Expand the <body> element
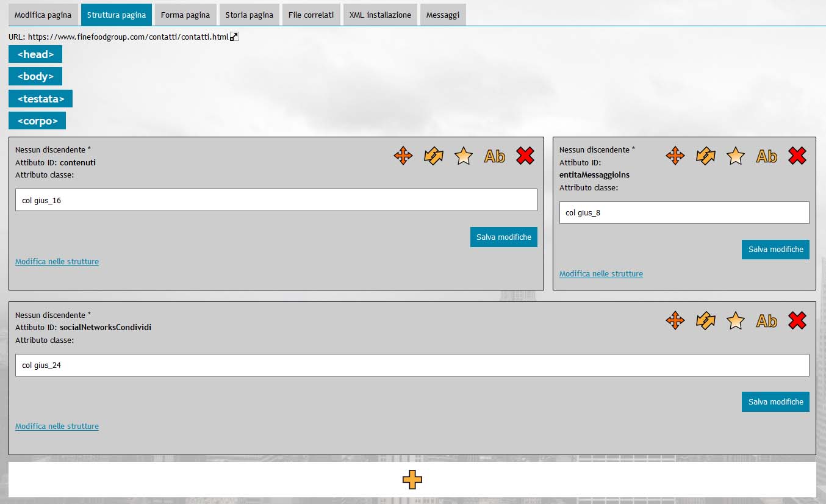This screenshot has height=504, width=826. [35, 76]
